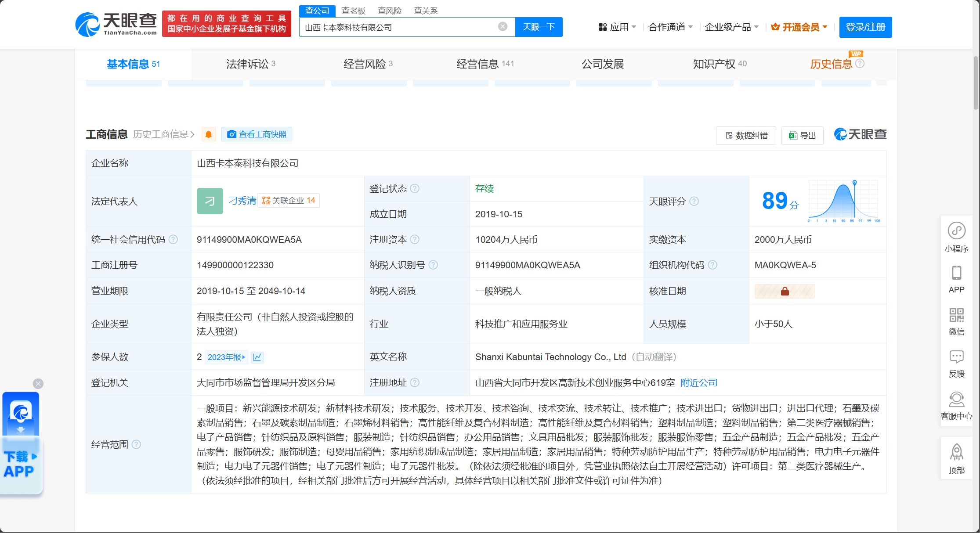Switch to the 查关系 search tab
This screenshot has width=980, height=533.
tap(426, 11)
